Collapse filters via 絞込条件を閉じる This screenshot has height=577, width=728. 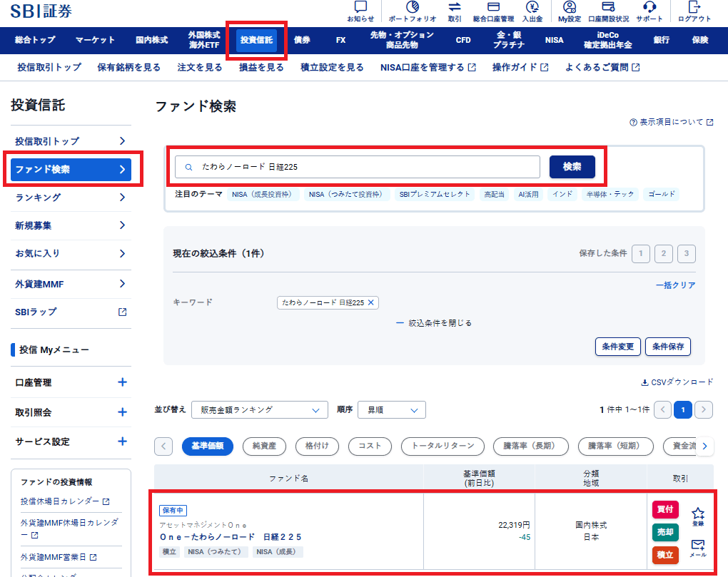pyautogui.click(x=434, y=323)
